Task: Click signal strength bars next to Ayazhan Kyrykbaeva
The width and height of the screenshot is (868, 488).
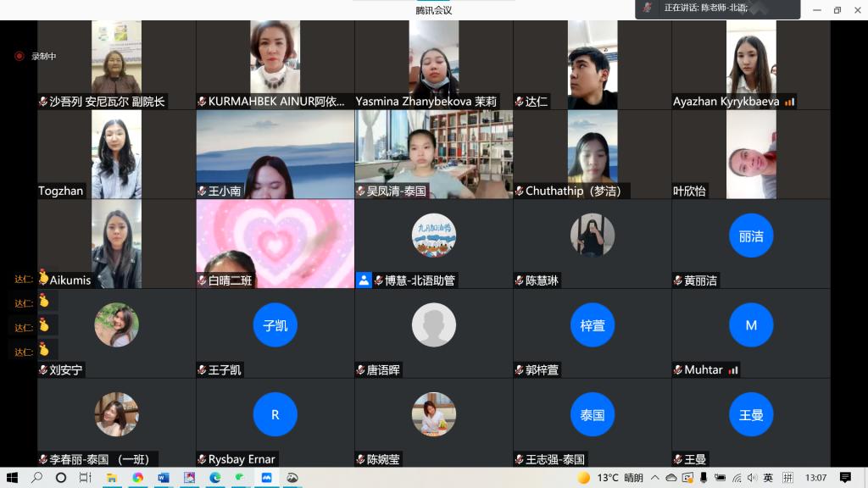Action: [789, 102]
